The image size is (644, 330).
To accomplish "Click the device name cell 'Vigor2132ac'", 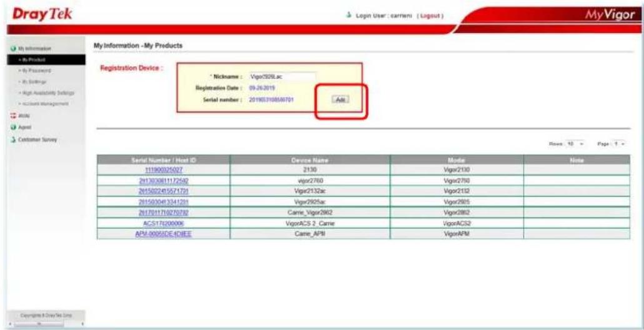I will pyautogui.click(x=310, y=191).
